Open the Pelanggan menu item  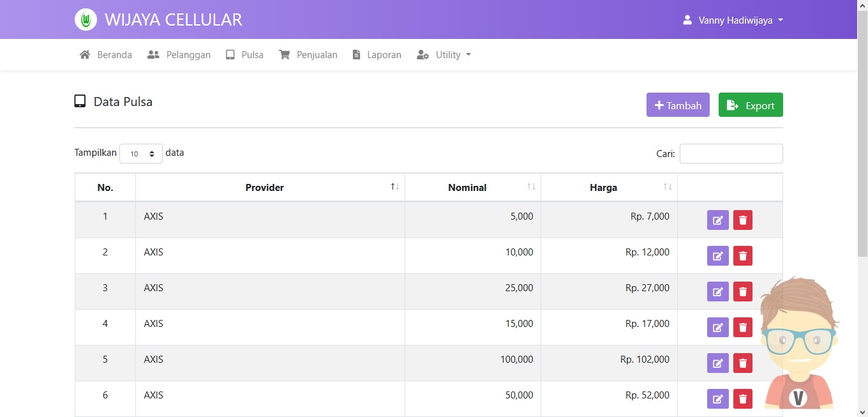(x=179, y=55)
